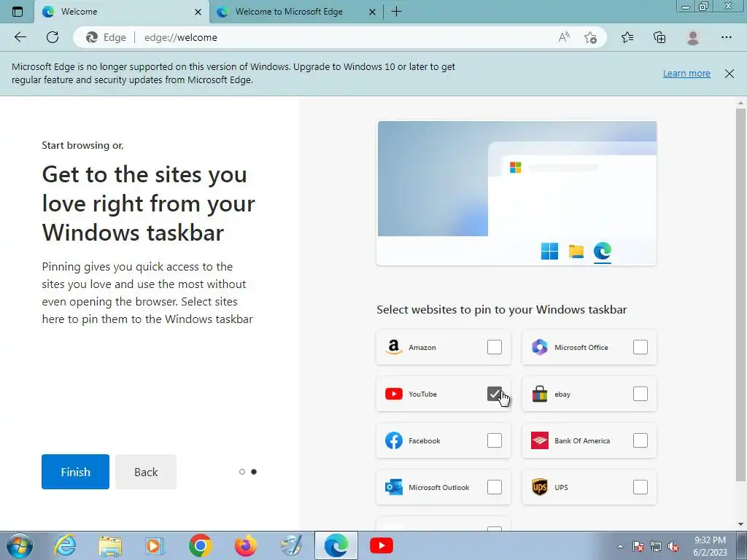Image resolution: width=747 pixels, height=560 pixels.
Task: Dismiss the unsupported Windows notification bar
Action: [x=729, y=74]
